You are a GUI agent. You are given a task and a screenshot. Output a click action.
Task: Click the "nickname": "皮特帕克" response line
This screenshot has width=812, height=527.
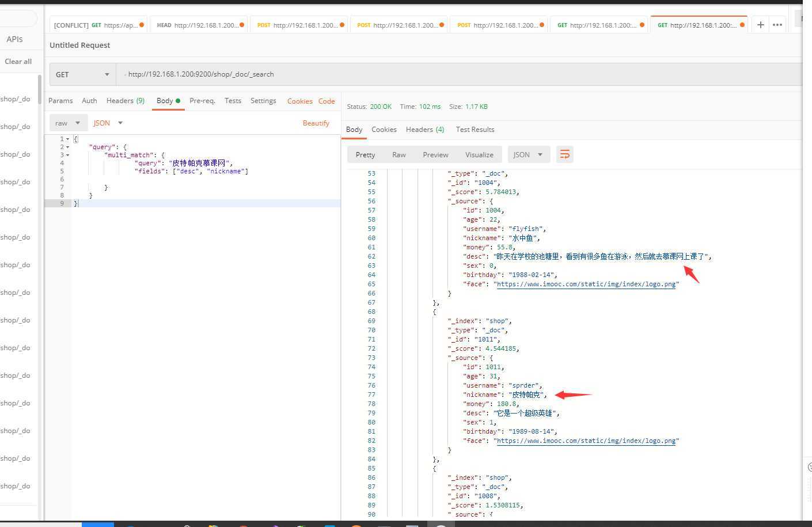point(505,395)
